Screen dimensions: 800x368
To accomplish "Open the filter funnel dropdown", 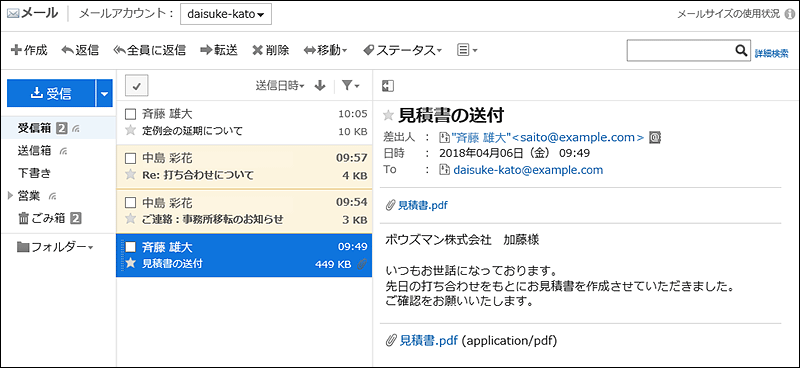I will pos(351,86).
